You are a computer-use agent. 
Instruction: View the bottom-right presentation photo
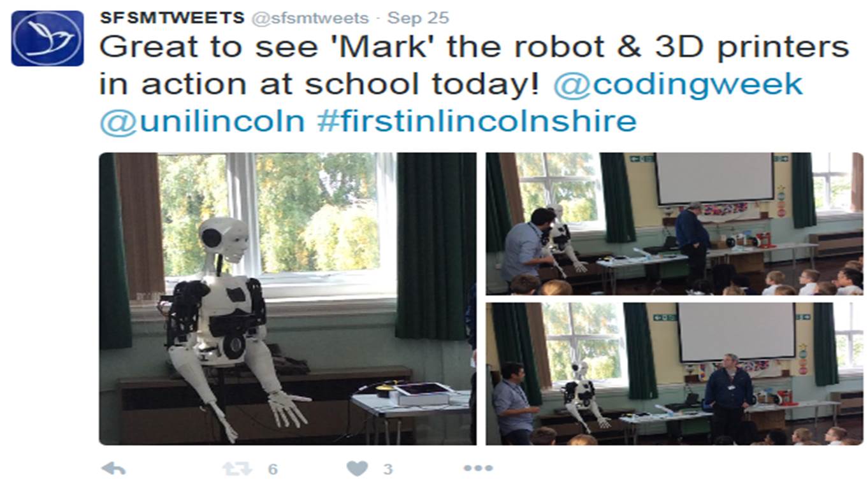[674, 374]
